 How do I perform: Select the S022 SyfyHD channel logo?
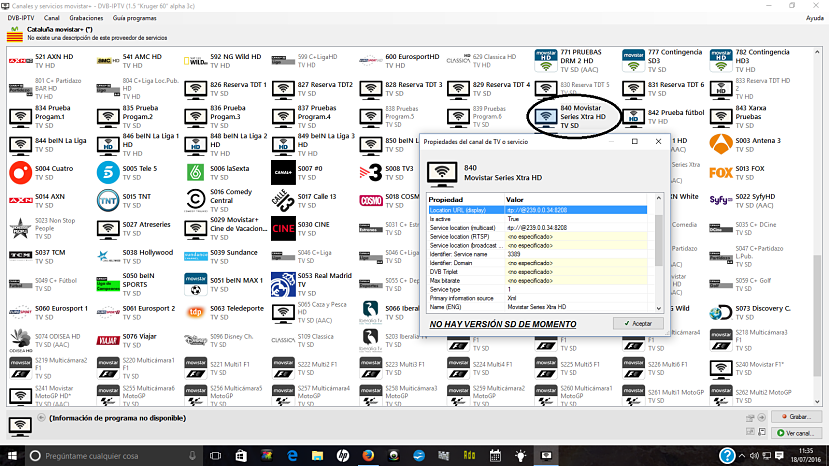(x=721, y=200)
